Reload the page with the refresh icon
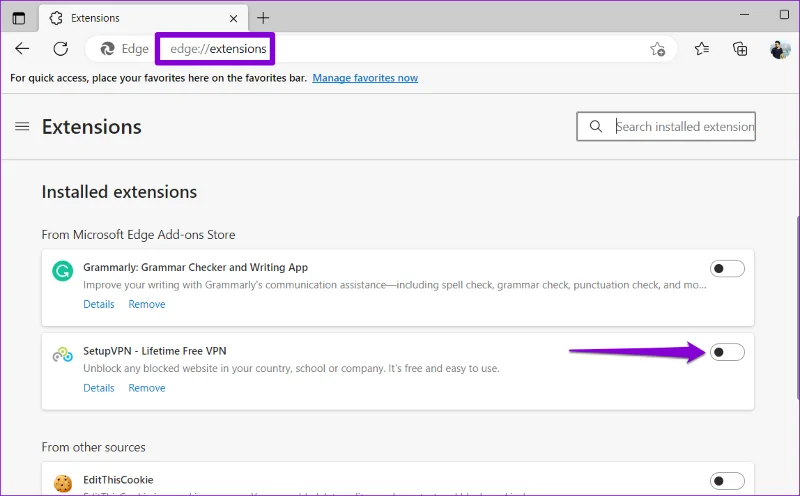This screenshot has height=496, width=800. pyautogui.click(x=61, y=48)
